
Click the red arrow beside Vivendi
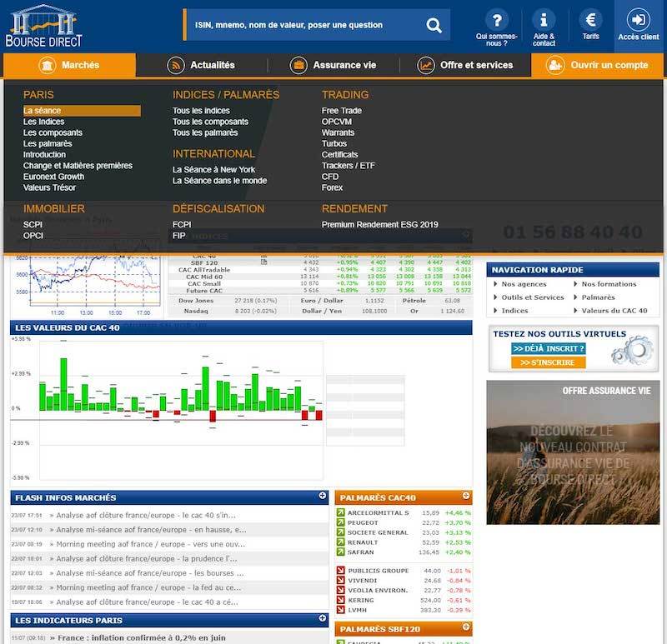340,580
